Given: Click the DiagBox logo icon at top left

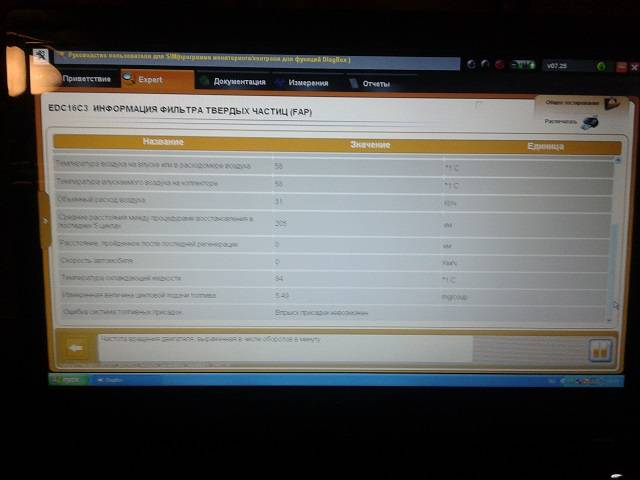Looking at the screenshot, I should (41, 57).
